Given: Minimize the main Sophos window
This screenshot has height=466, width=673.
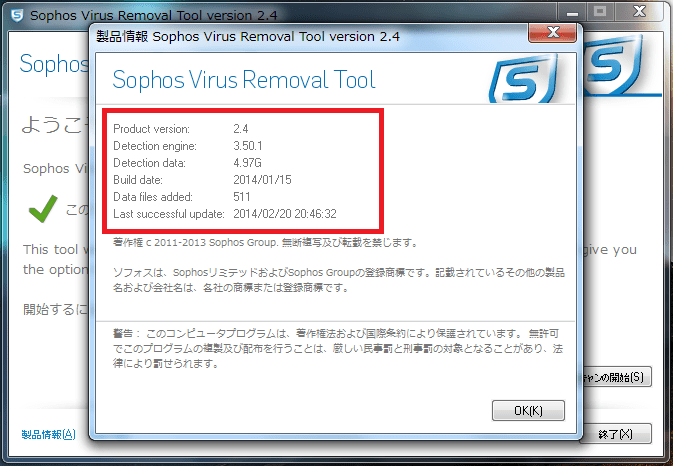Looking at the screenshot, I should (x=572, y=12).
